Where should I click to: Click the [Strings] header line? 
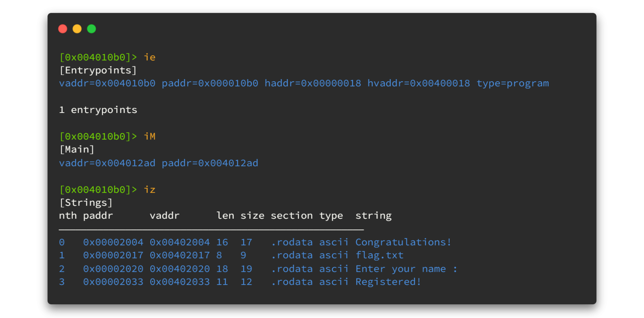(x=86, y=203)
